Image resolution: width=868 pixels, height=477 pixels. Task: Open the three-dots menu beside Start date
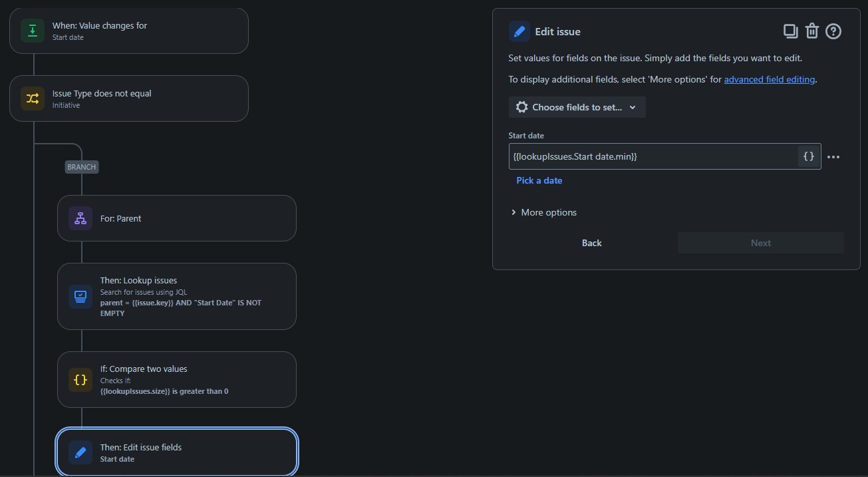[833, 157]
